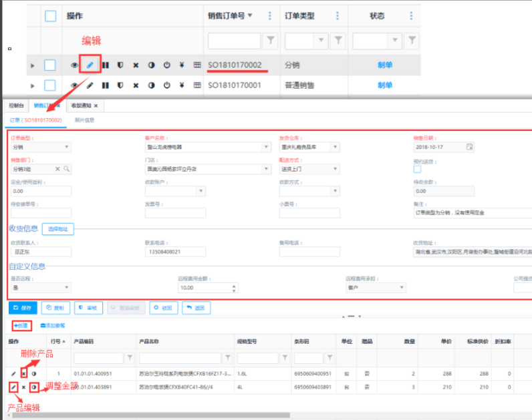Click the adjust amount icon in product row 2

point(33,387)
